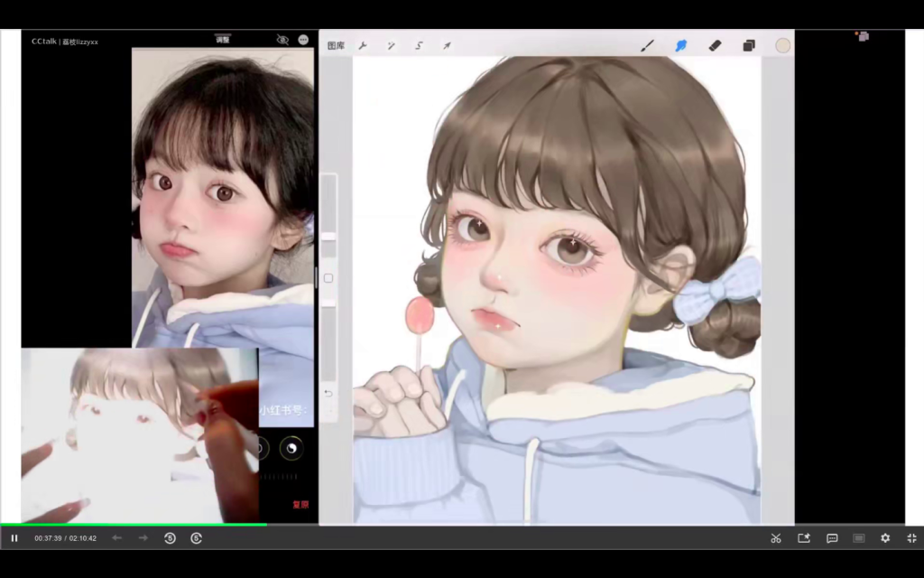
Task: Toggle the crossed-eye visibility icon
Action: pyautogui.click(x=282, y=40)
